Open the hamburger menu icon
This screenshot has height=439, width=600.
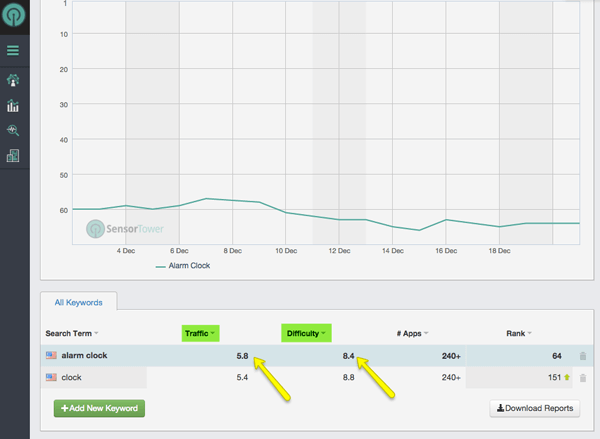pos(13,51)
